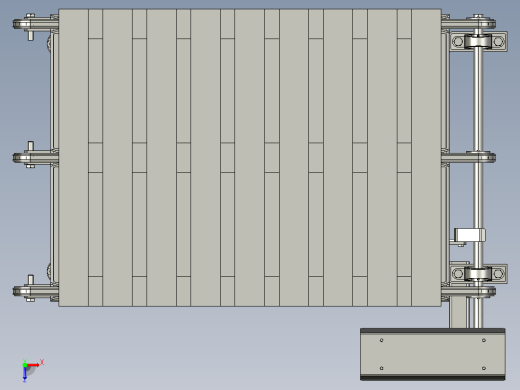Select the top-left chain link arm
Image resolution: width=520 pixels, height=390 pixels.
pos(35,24)
